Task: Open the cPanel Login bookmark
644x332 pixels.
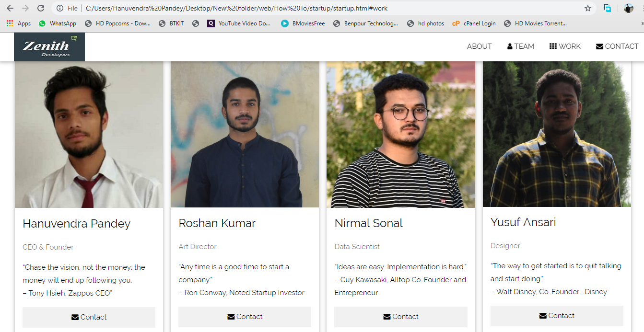Action: click(474, 23)
